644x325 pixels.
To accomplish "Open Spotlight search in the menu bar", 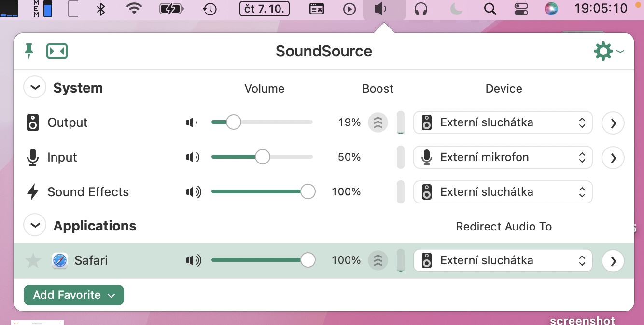I will pyautogui.click(x=490, y=9).
